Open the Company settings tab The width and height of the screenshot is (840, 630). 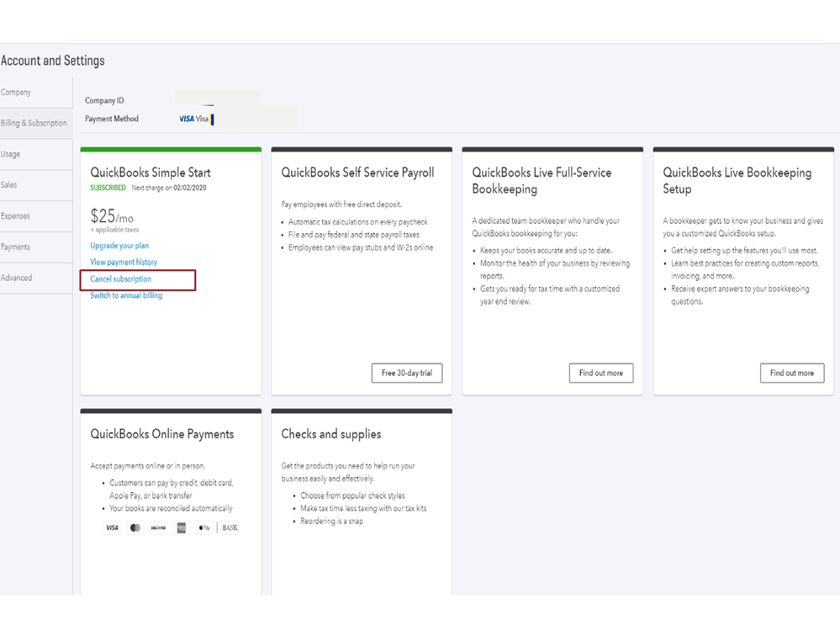click(17, 93)
